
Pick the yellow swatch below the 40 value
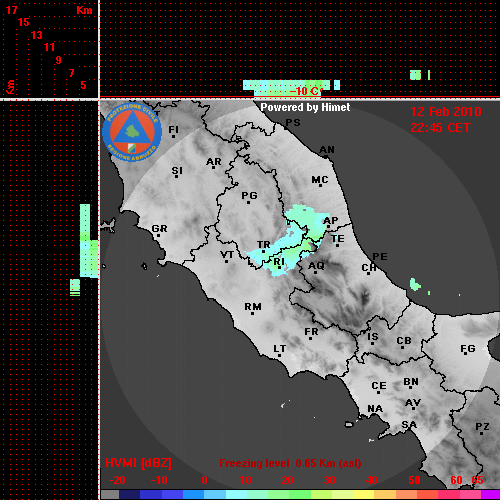pos(363,495)
